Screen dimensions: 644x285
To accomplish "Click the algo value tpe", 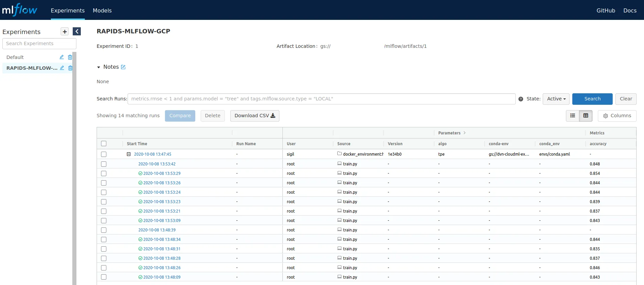I will click(441, 154).
